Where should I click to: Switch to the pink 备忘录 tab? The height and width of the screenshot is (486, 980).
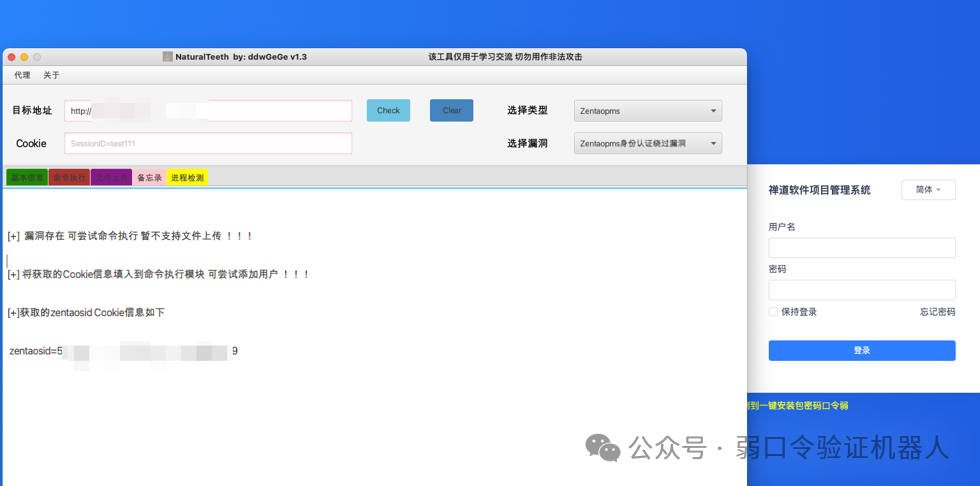(x=149, y=177)
